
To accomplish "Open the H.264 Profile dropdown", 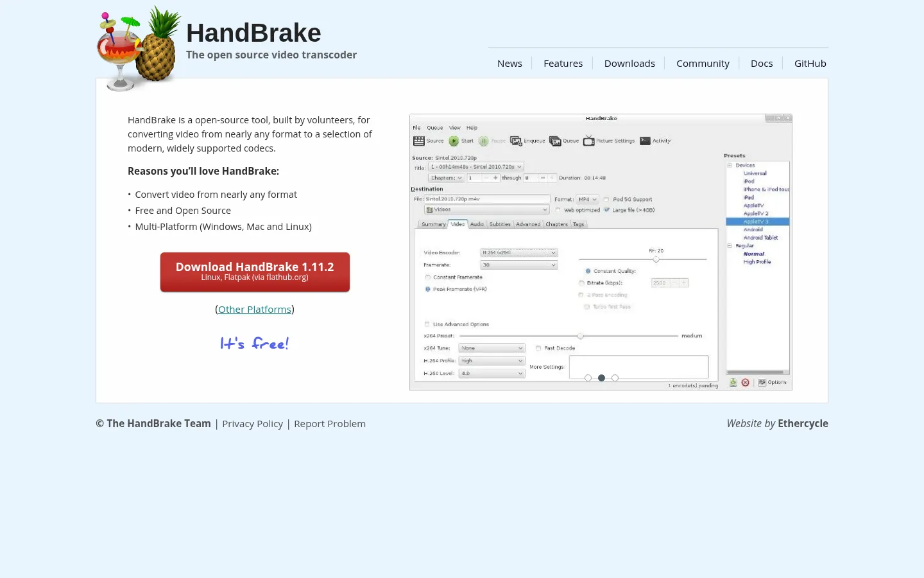I will (x=492, y=361).
